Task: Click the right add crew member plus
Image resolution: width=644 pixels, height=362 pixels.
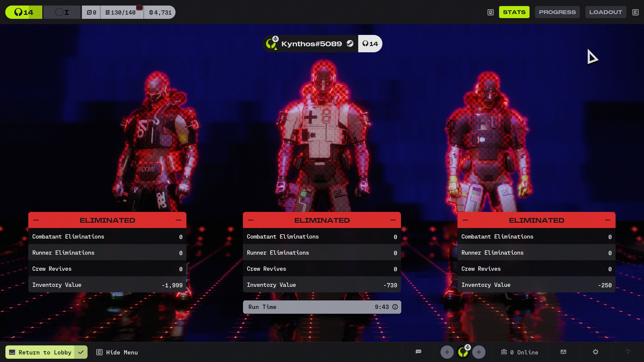Action: tap(479, 352)
